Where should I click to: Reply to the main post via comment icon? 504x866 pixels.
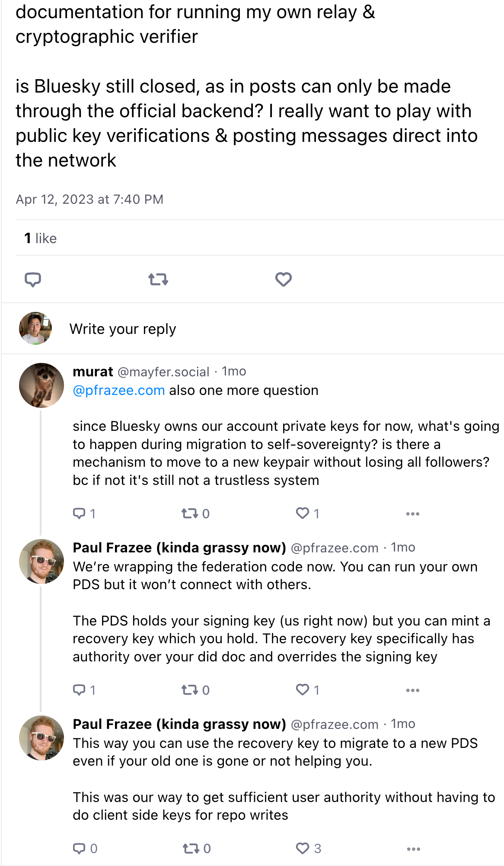click(x=33, y=280)
